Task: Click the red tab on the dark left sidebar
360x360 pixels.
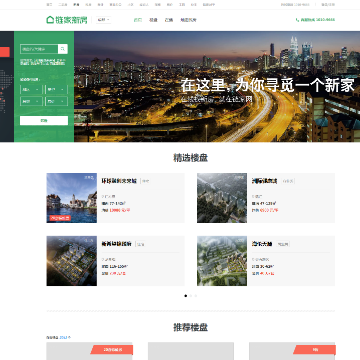Action: (5, 52)
